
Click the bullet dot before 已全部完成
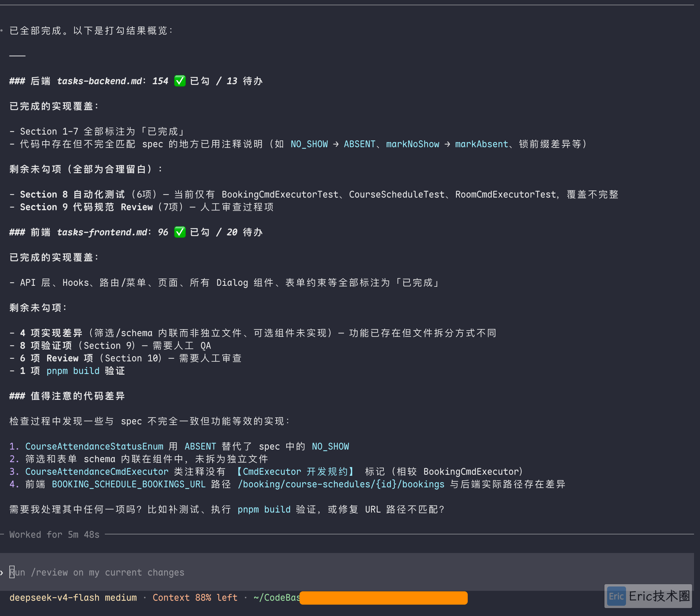click(x=2, y=31)
